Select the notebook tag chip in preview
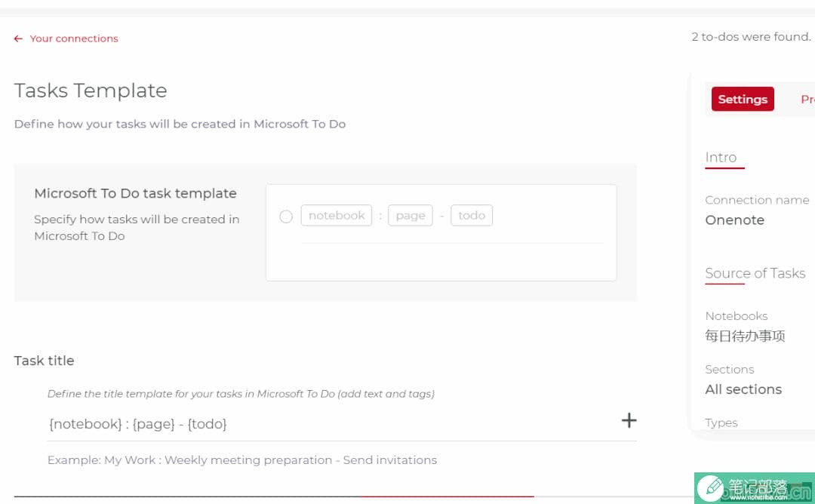This screenshot has height=504, width=815. tap(337, 215)
